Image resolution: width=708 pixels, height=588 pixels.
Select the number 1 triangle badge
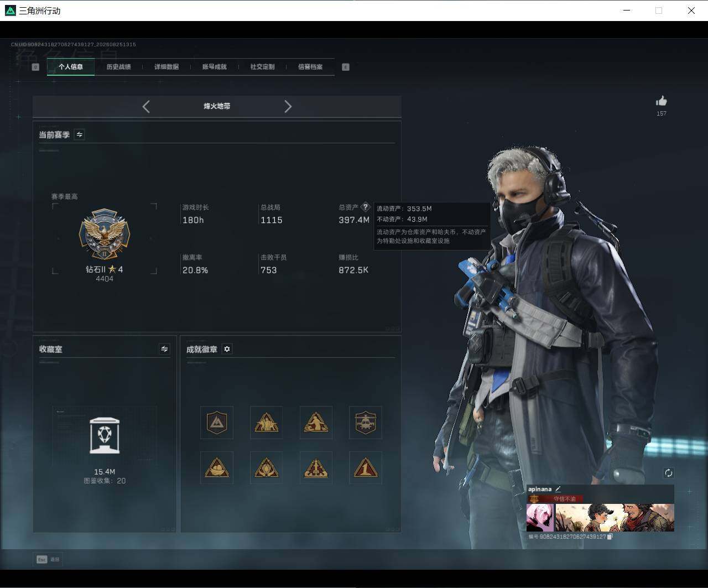pyautogui.click(x=366, y=468)
